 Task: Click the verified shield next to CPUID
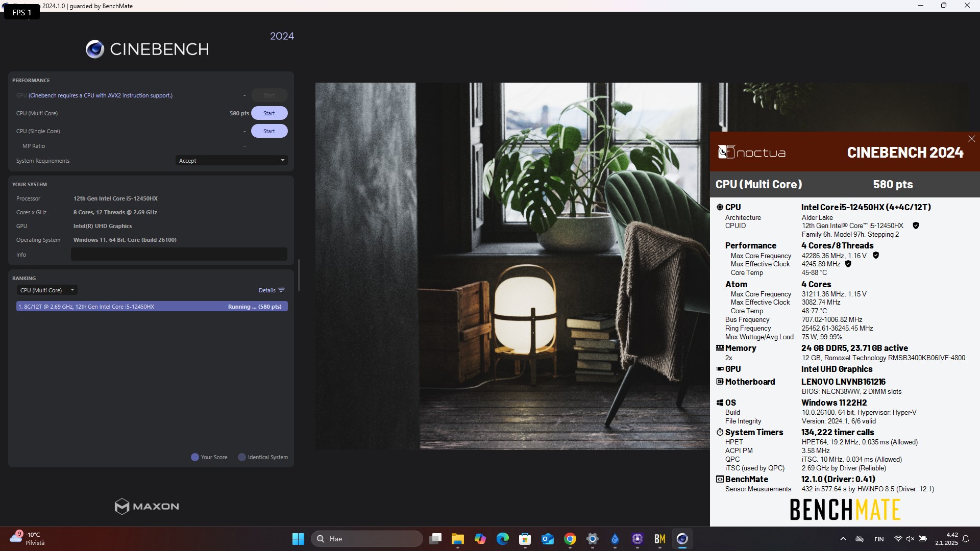point(916,226)
